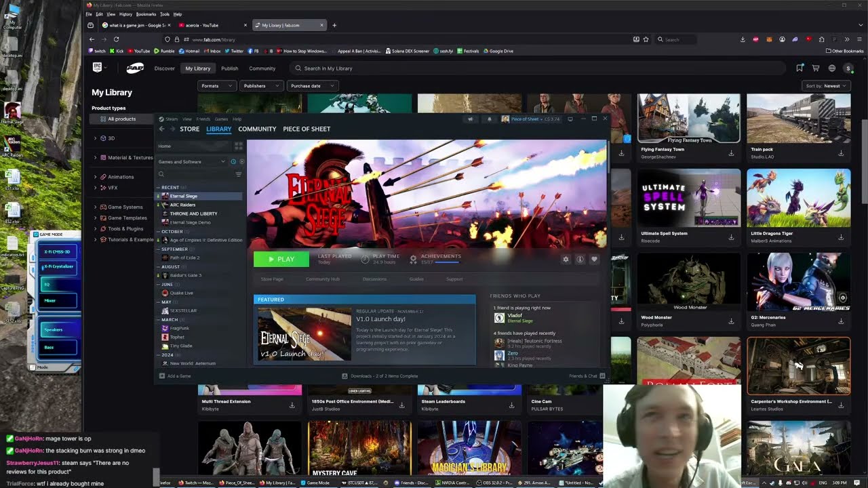
Task: Open Fab Discover tab
Action: (x=164, y=68)
